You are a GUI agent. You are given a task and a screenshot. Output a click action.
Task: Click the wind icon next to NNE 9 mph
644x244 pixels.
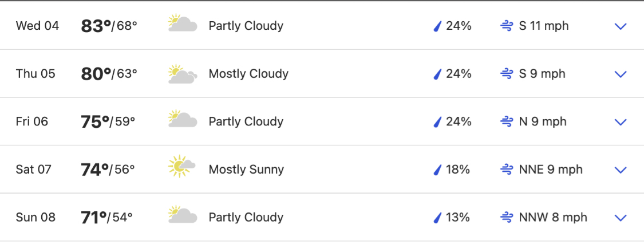507,170
